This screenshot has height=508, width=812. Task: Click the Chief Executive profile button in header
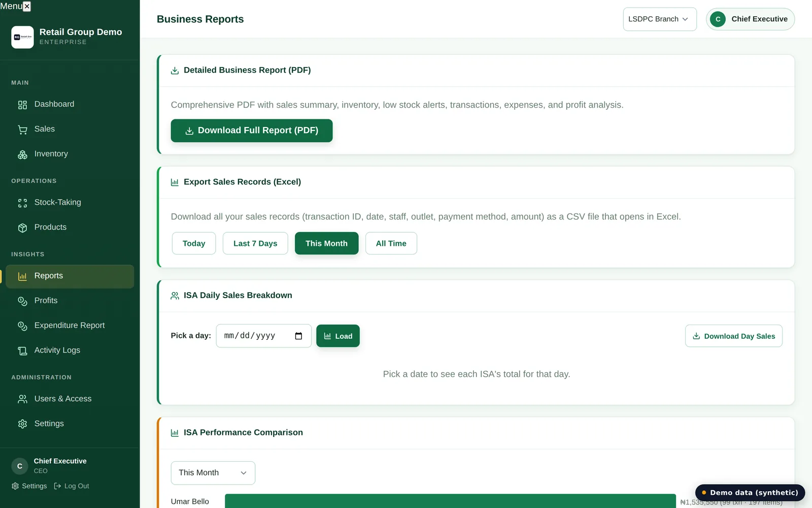[750, 19]
